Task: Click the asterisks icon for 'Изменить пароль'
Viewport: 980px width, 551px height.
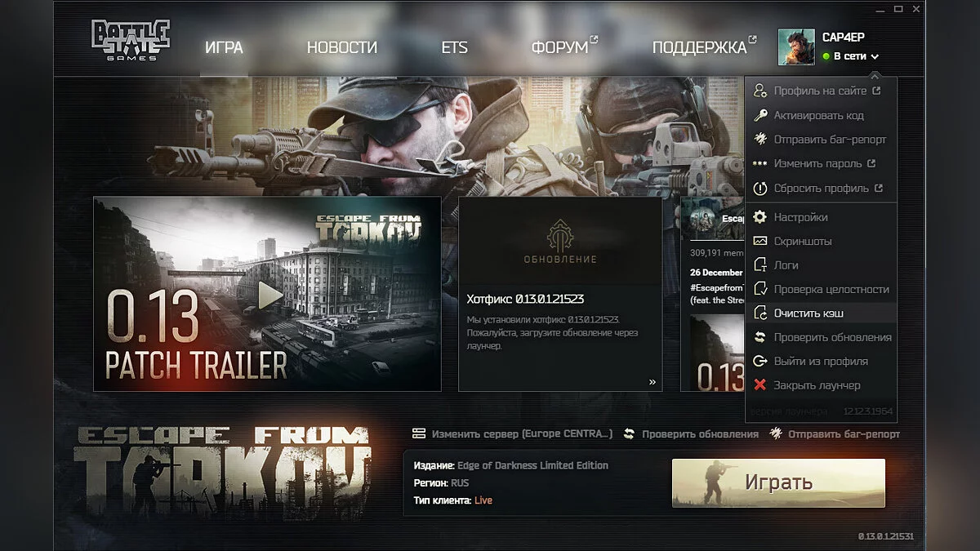Action: pos(760,163)
